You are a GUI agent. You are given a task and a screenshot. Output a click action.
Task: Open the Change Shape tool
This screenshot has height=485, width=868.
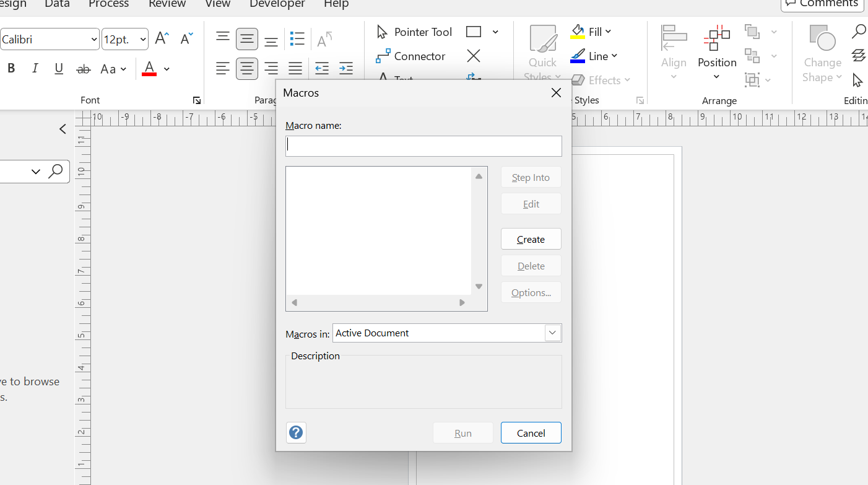pyautogui.click(x=823, y=53)
